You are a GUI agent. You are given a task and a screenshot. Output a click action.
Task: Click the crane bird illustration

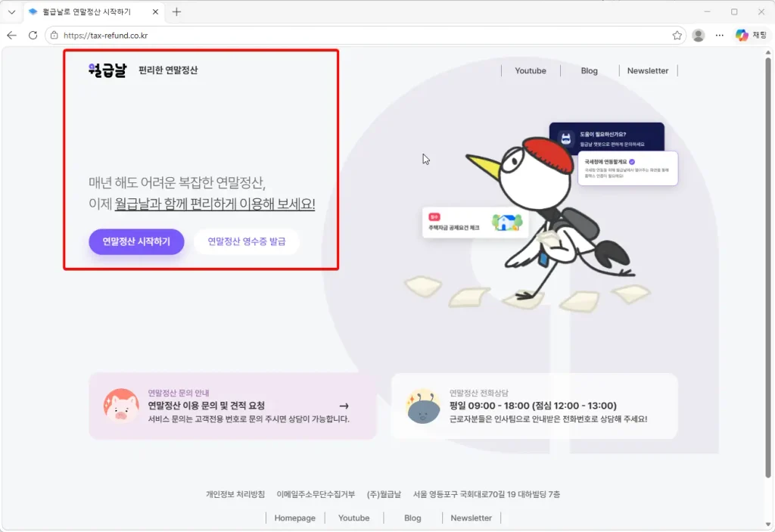(549, 217)
